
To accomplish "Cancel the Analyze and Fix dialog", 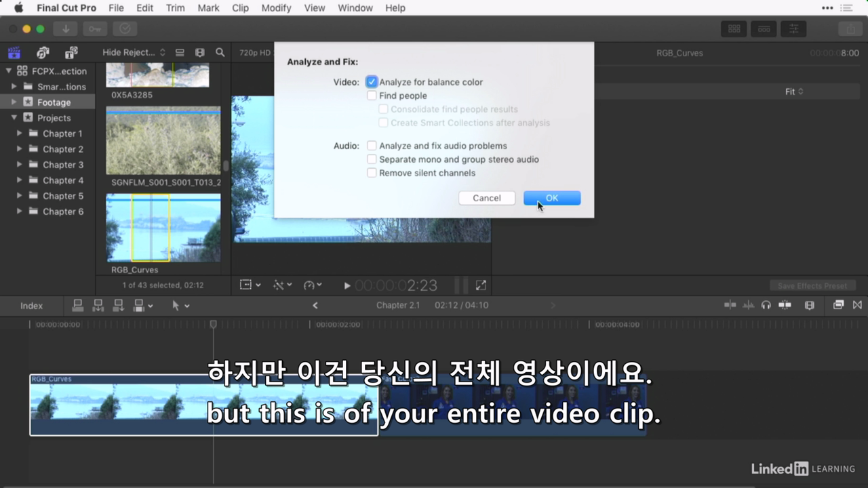I will tap(487, 198).
